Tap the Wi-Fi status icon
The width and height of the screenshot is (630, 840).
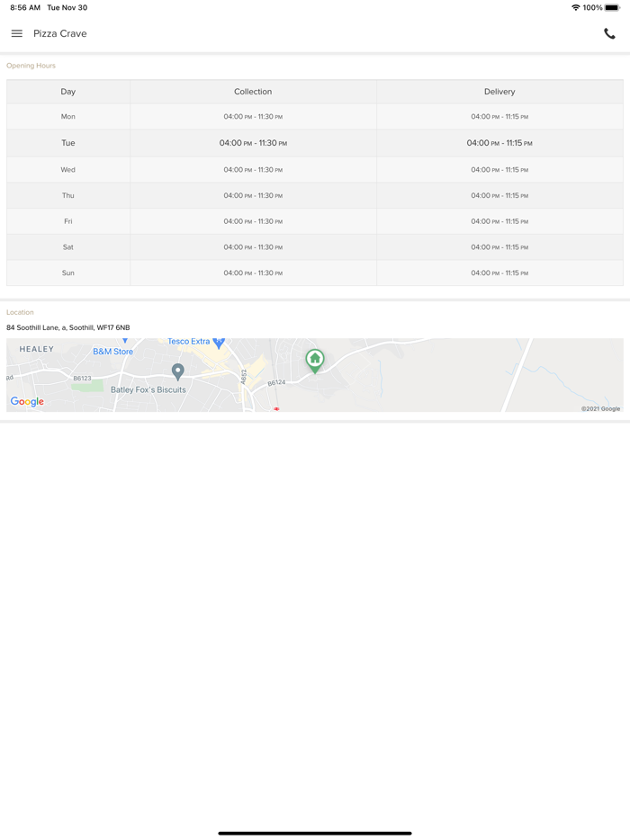click(x=575, y=8)
